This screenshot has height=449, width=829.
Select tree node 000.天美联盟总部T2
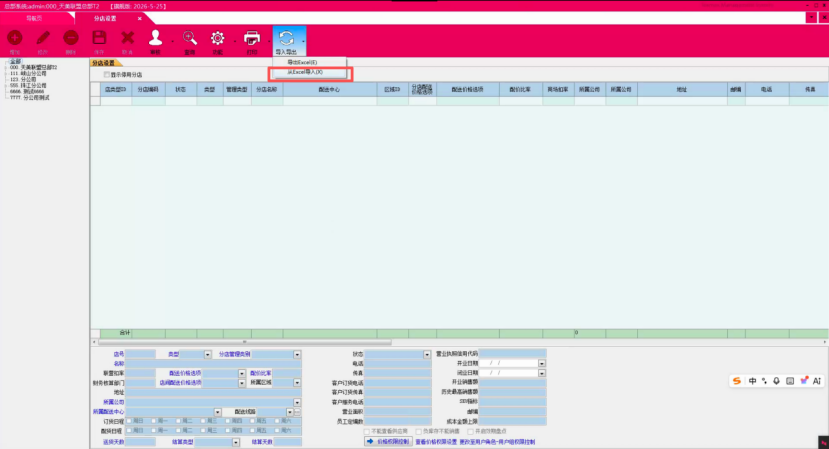point(33,68)
